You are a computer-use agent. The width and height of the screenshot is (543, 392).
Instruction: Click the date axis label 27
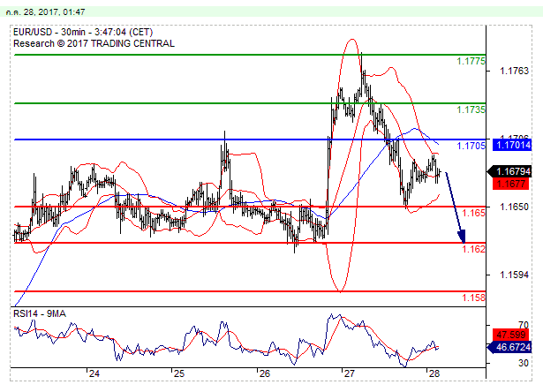click(349, 373)
